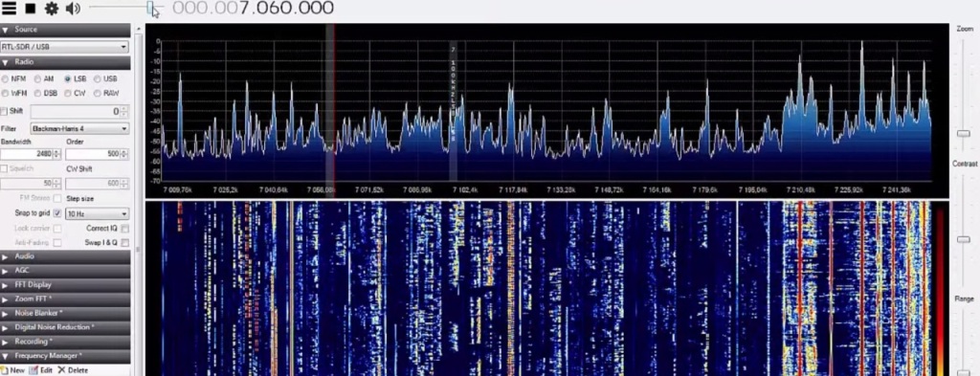This screenshot has height=376, width=980.
Task: Click the Edit frequency entry icon
Action: pyautogui.click(x=33, y=370)
